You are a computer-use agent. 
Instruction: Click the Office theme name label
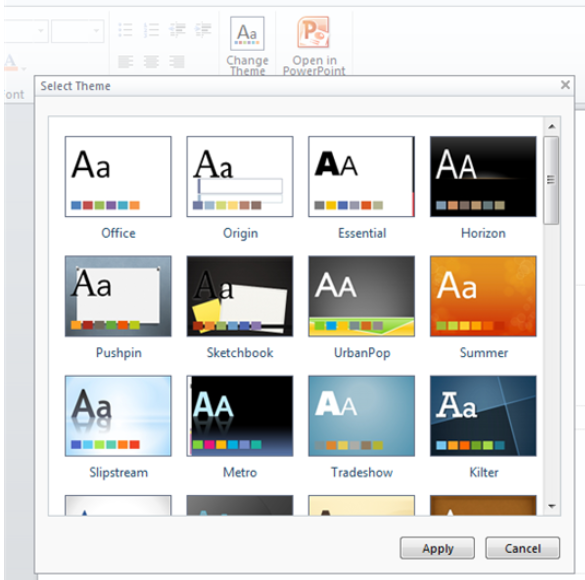click(x=118, y=233)
